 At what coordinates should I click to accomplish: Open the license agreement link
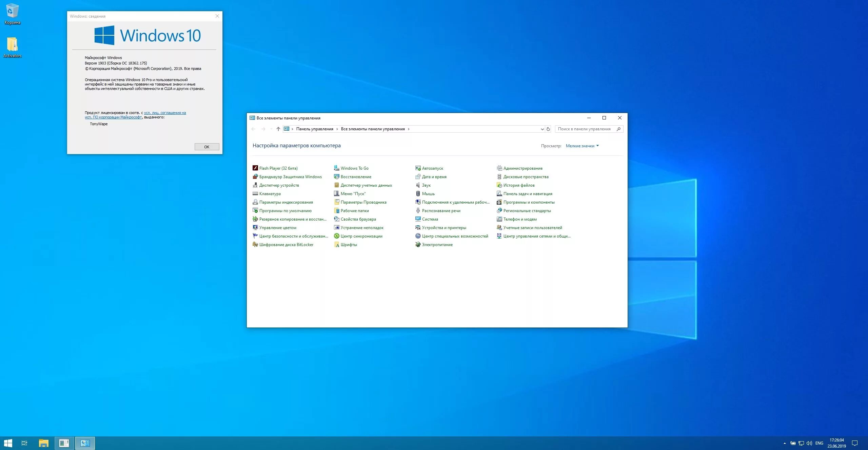(x=165, y=113)
